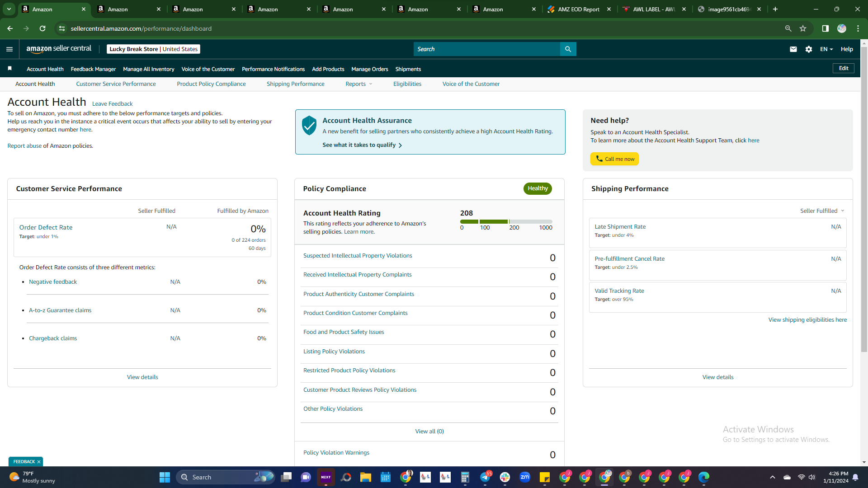Open Shipping Performance tab

295,84
